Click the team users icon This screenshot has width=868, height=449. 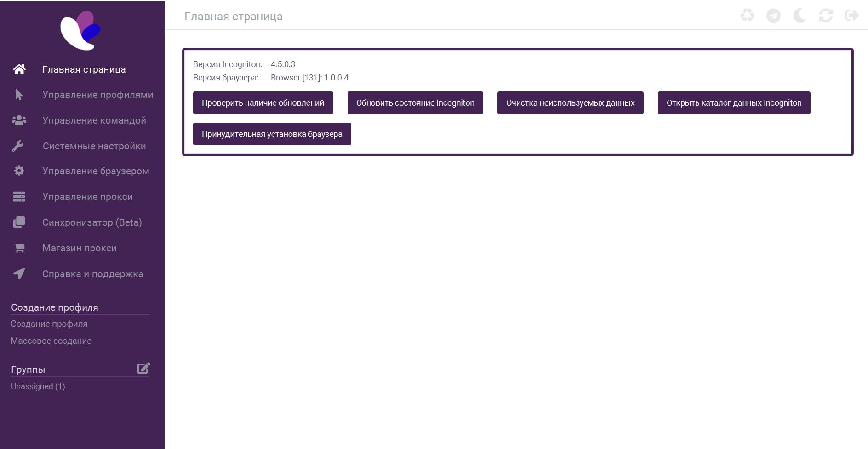click(19, 120)
